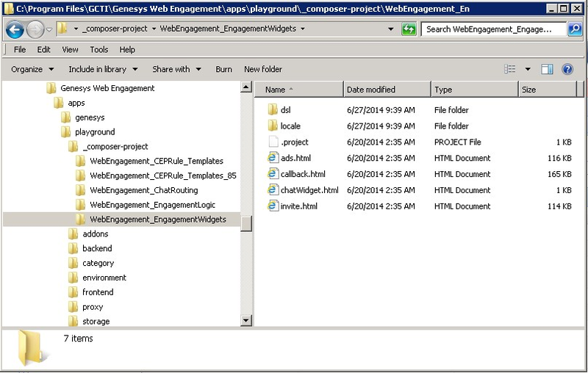Click the New folder button
The width and height of the screenshot is (588, 373).
point(263,69)
